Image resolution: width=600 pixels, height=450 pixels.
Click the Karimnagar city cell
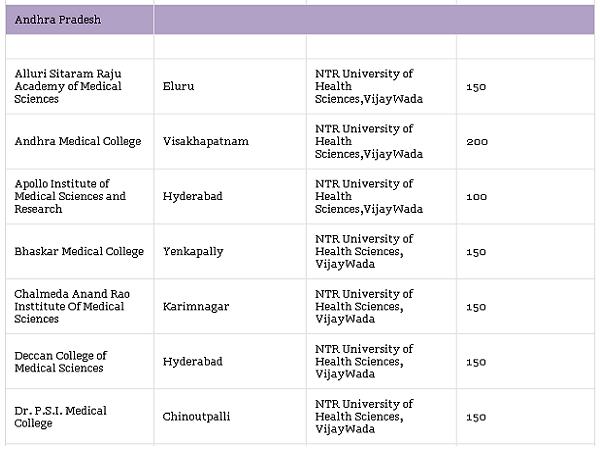coord(195,306)
